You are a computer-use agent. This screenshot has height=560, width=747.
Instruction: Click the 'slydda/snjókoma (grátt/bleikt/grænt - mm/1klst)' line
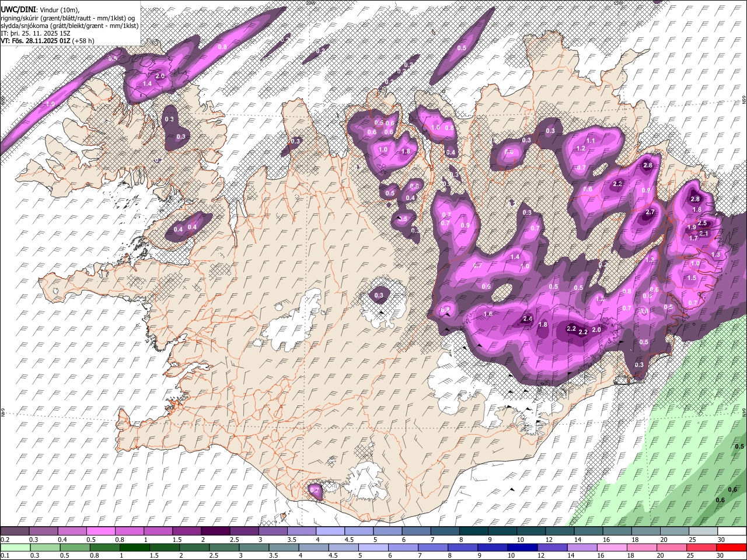click(69, 26)
